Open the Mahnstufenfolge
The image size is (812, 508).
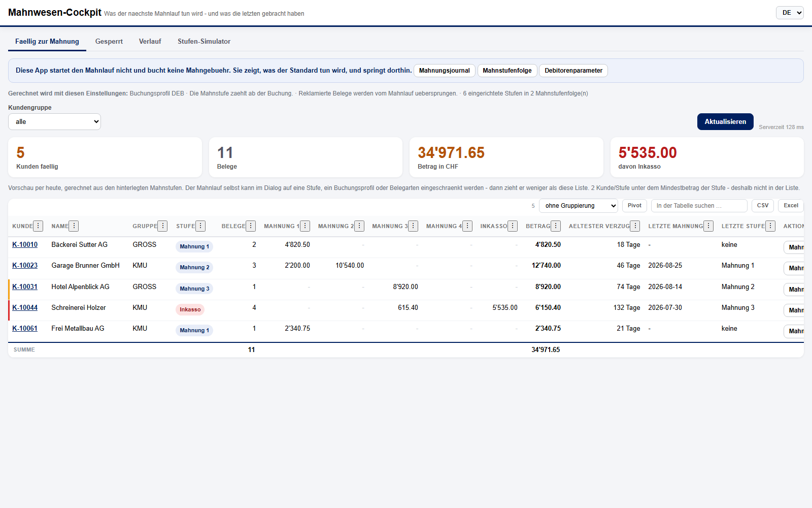507,71
